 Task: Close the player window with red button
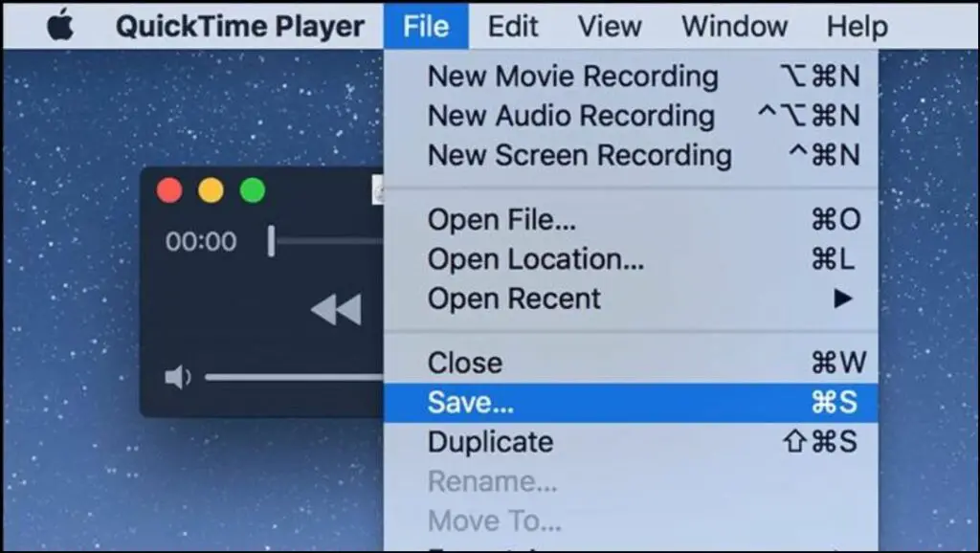[x=169, y=190]
